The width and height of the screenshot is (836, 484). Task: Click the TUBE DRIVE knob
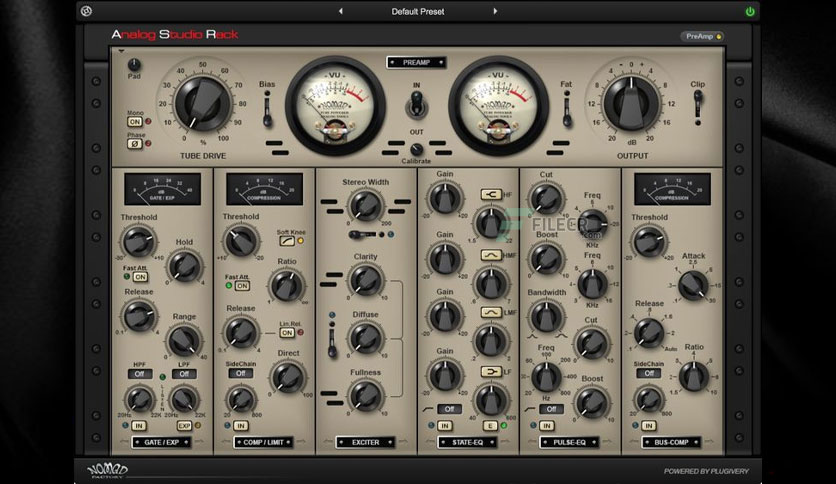(203, 103)
